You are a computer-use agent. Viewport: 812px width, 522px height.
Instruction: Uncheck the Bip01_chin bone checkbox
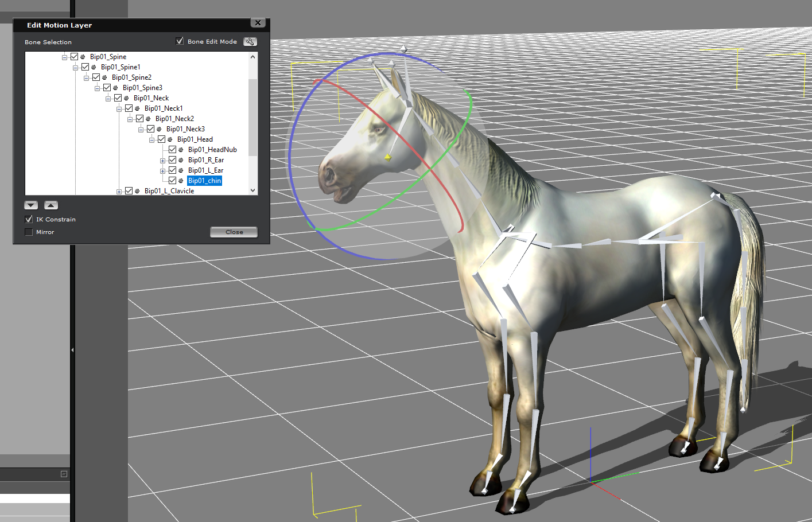pos(172,180)
